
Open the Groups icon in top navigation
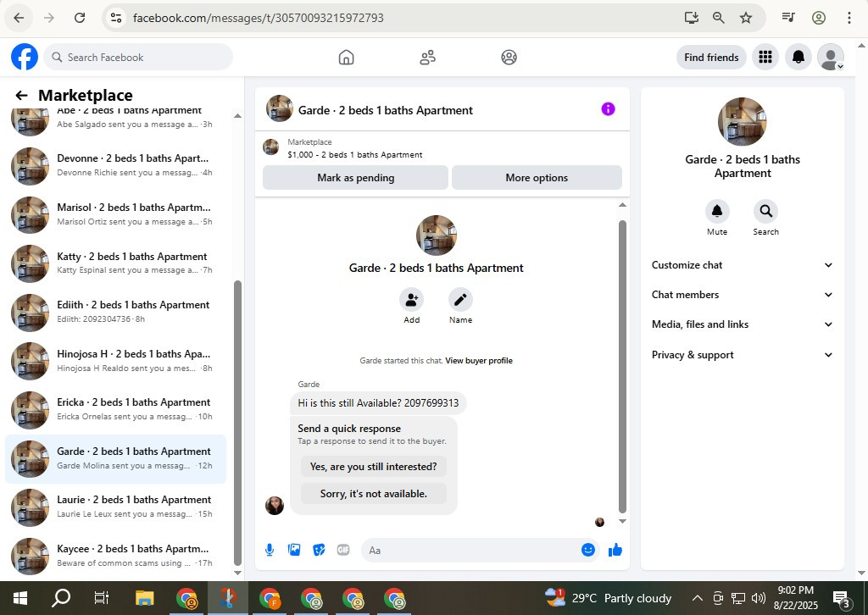[x=509, y=57]
